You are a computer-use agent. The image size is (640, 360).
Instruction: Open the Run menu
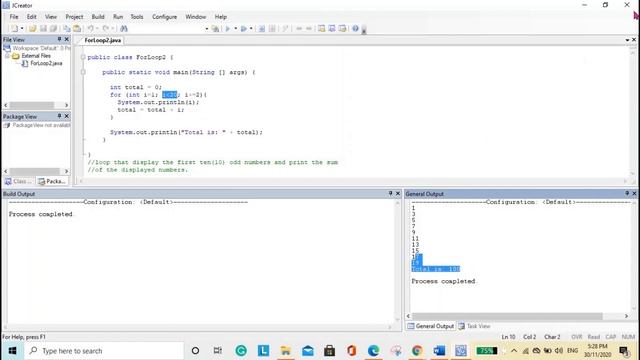[118, 17]
